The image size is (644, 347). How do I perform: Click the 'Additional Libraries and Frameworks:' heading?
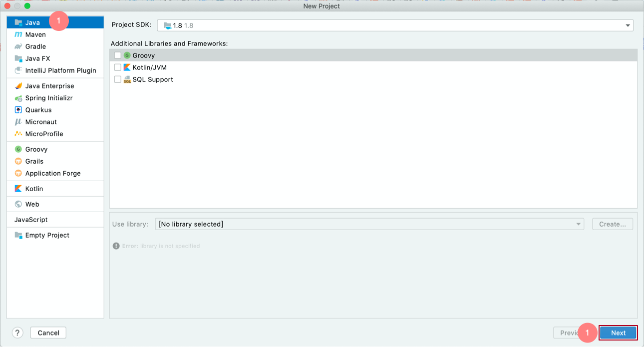pyautogui.click(x=169, y=43)
